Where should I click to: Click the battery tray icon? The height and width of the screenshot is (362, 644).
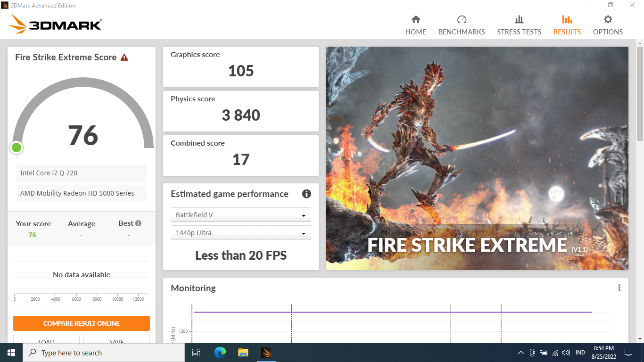[544, 353]
